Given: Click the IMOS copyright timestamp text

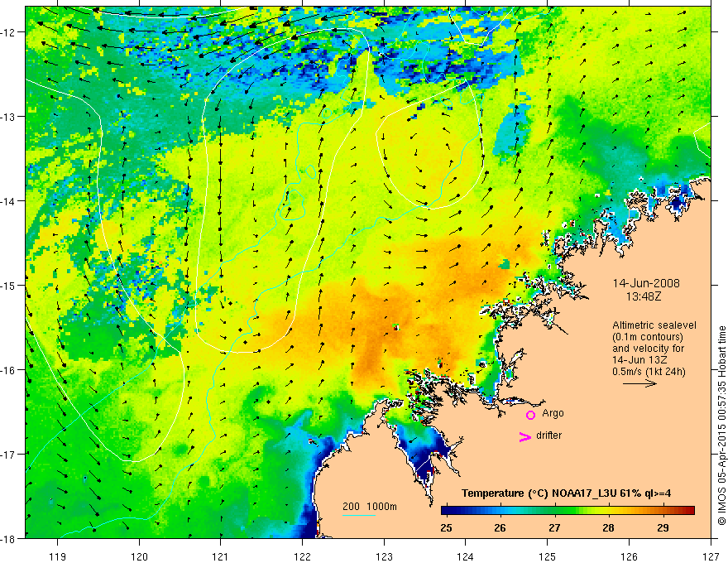Looking at the screenshot, I should coord(721,426).
